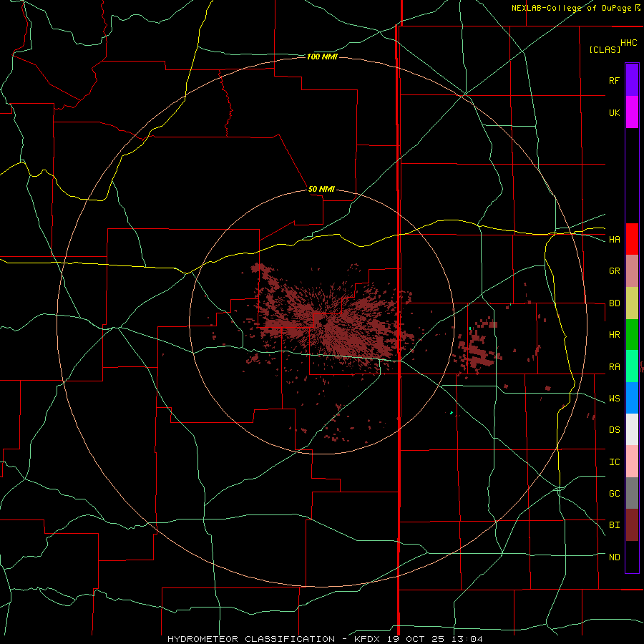The width and height of the screenshot is (644, 644).
Task: Click the DS legend label
Action: pos(614,430)
